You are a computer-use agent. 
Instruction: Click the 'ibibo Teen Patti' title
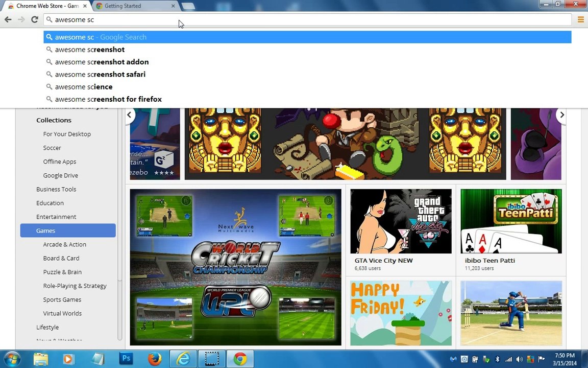tap(490, 261)
